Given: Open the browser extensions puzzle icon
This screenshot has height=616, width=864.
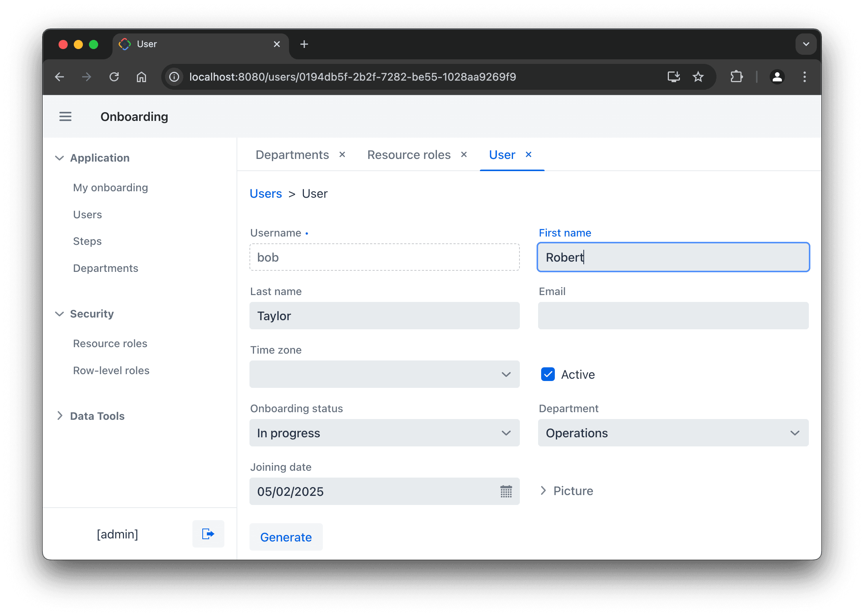Looking at the screenshot, I should [x=737, y=77].
